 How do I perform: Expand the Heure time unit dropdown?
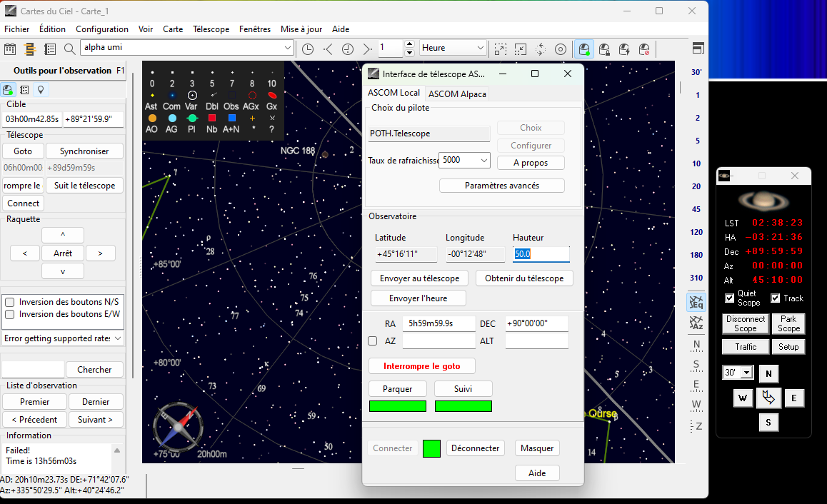(x=480, y=48)
